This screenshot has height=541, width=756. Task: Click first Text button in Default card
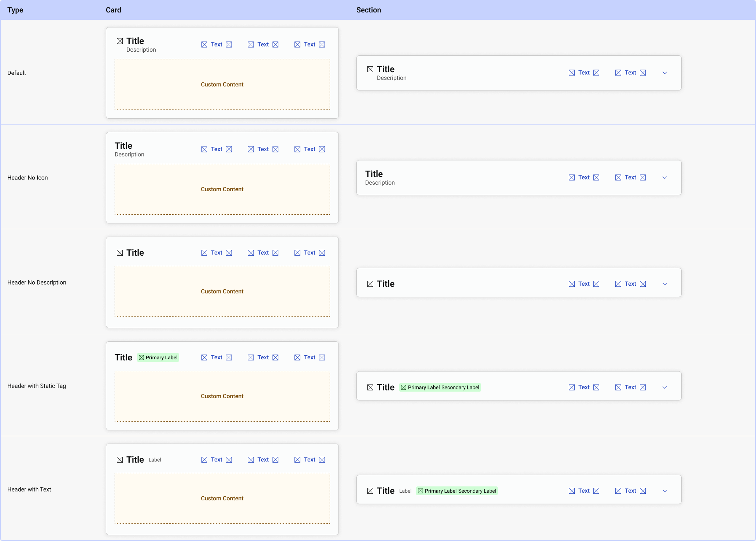(216, 45)
